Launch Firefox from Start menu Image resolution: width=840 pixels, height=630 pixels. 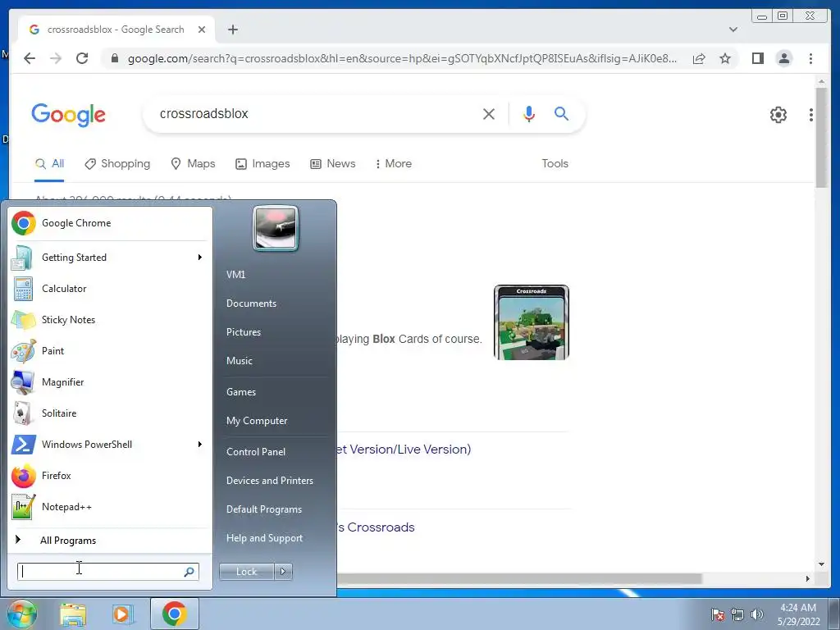point(109,476)
